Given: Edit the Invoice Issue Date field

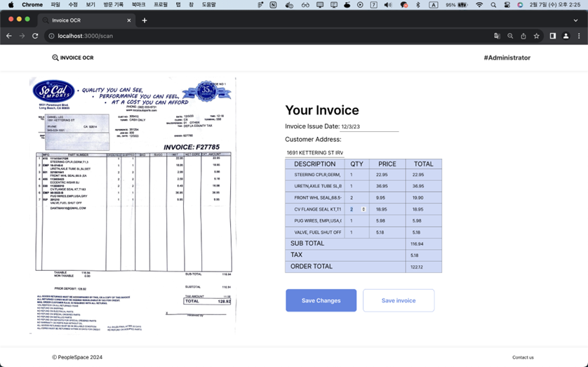Looking at the screenshot, I should 369,127.
